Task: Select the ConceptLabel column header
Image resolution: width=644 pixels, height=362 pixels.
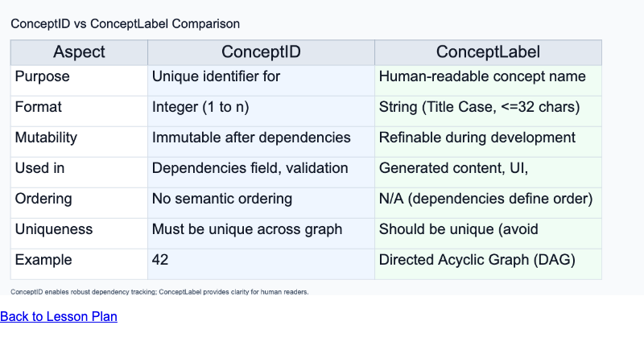Action: pos(488,52)
